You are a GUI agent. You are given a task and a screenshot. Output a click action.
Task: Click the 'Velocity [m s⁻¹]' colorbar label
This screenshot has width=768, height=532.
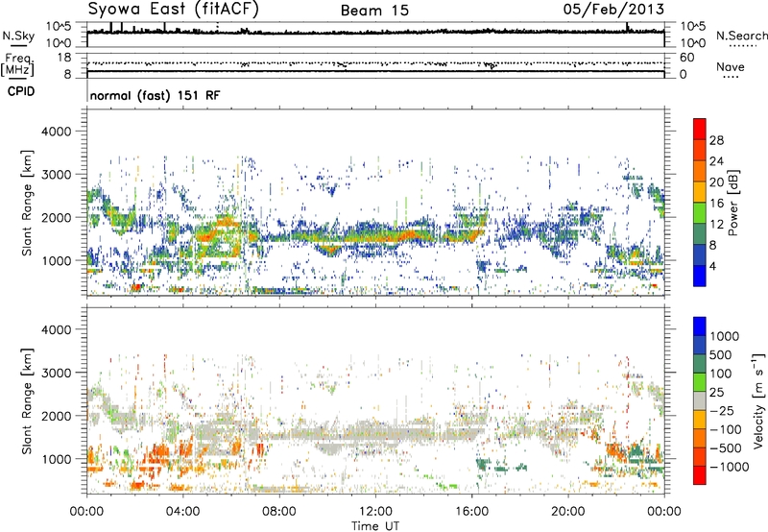[x=758, y=401]
